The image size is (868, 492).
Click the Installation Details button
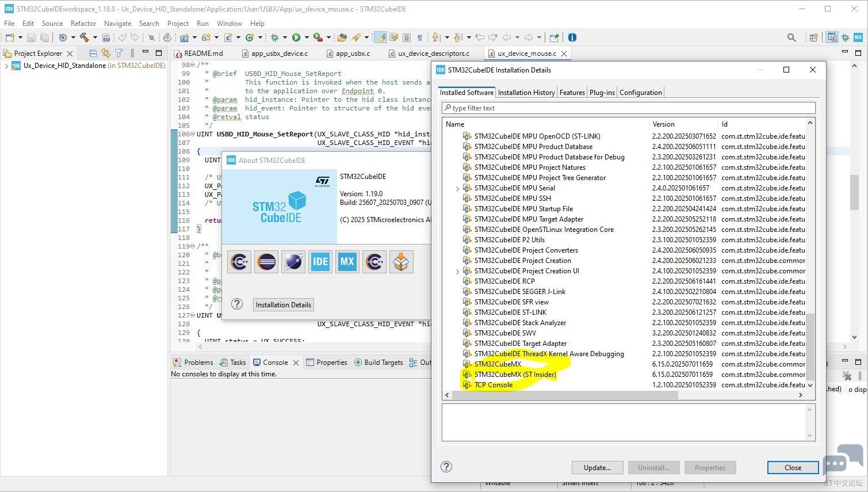(284, 304)
